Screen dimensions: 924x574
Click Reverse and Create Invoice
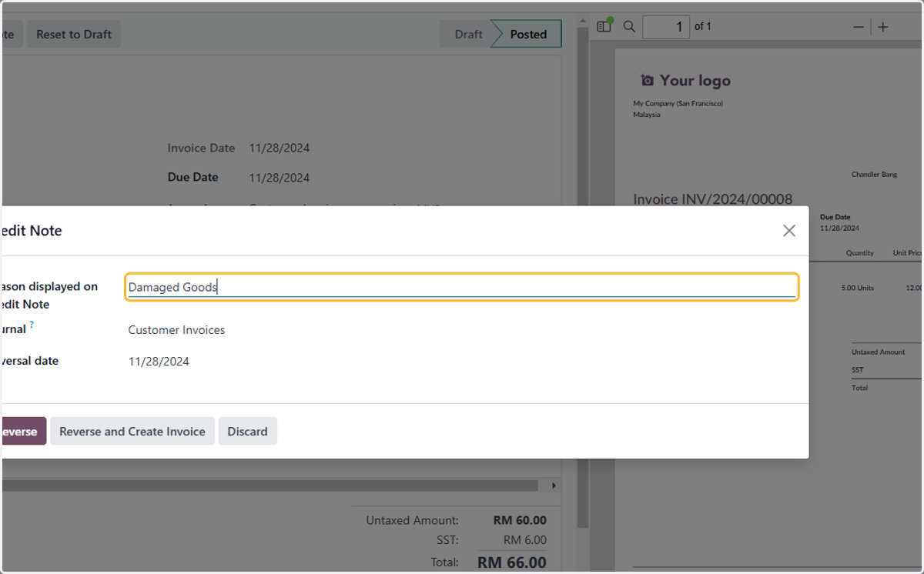click(x=132, y=432)
